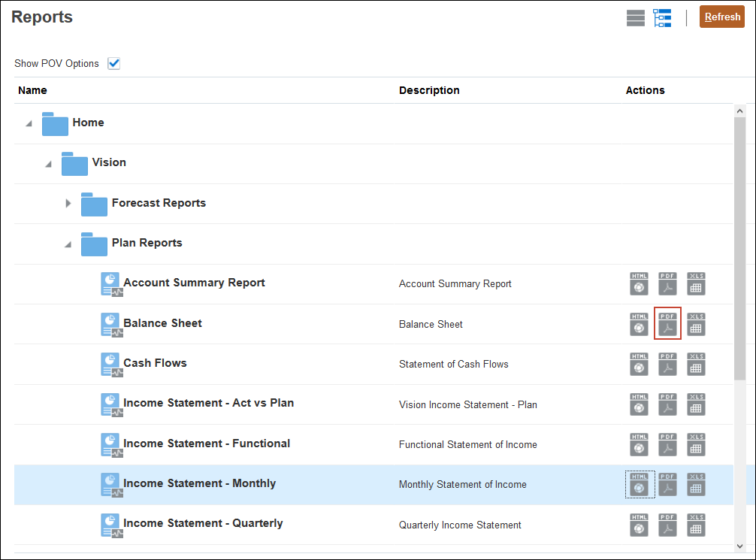Export Cash Flows report to XLS

[696, 365]
